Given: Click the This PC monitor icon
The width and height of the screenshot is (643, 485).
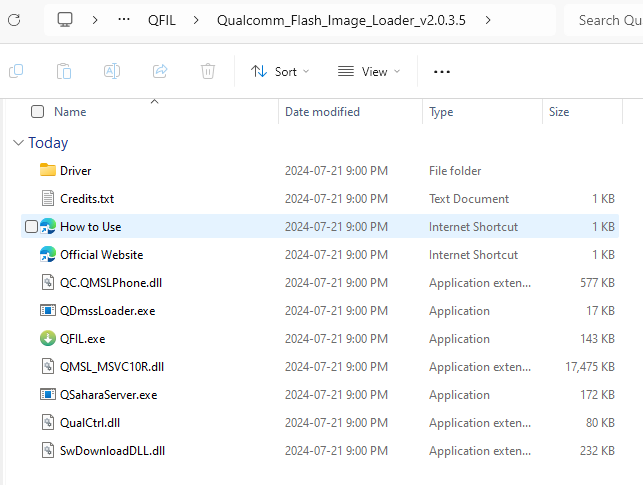Looking at the screenshot, I should tap(65, 19).
